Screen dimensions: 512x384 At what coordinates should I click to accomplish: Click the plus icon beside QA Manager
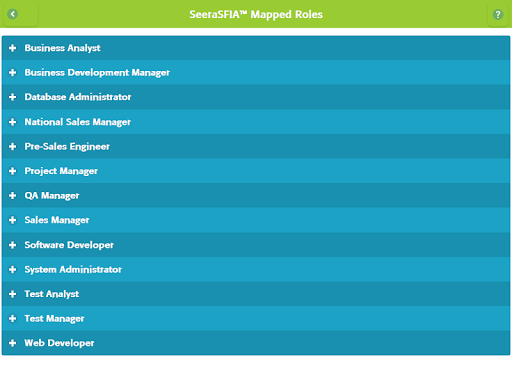click(13, 195)
